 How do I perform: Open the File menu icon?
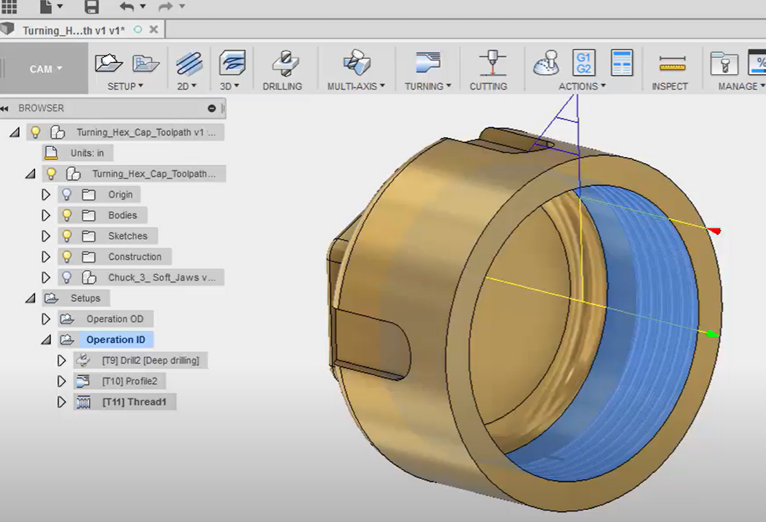[46, 6]
